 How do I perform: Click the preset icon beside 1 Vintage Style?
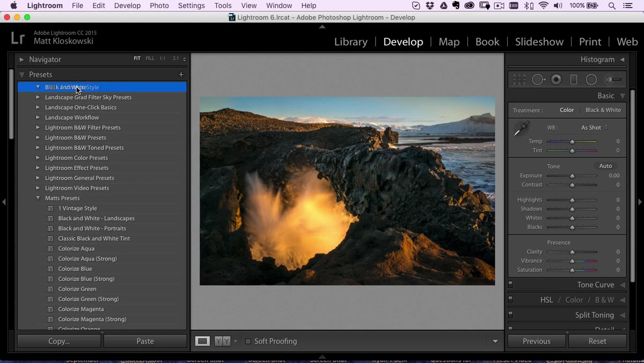point(50,208)
